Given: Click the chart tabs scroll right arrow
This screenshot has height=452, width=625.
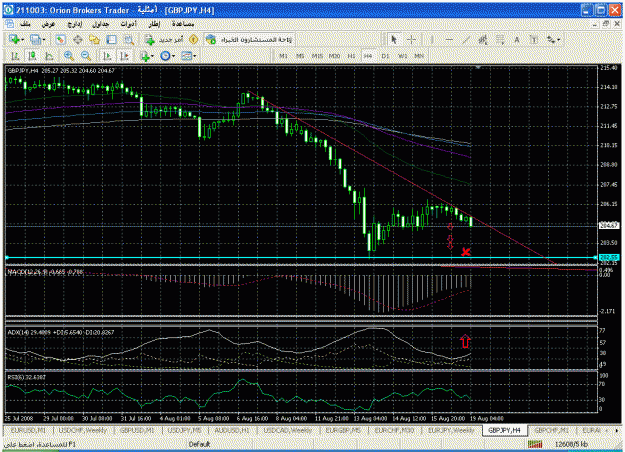Looking at the screenshot, I should (617, 431).
